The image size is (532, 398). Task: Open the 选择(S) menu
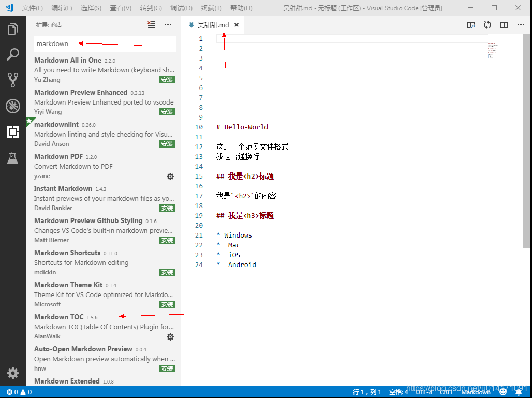coord(91,8)
